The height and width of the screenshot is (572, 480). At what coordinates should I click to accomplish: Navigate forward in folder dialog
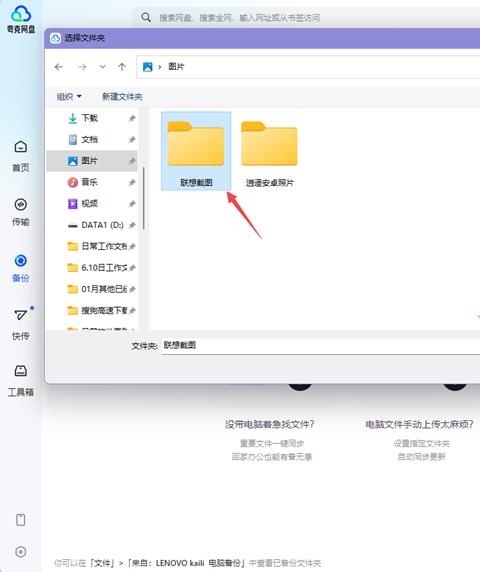[x=82, y=67]
